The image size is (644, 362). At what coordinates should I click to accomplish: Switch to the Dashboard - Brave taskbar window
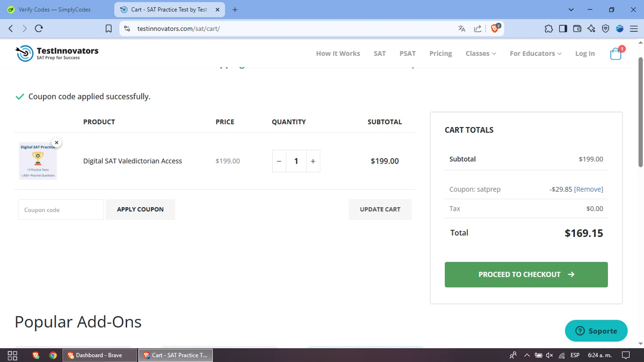100,355
